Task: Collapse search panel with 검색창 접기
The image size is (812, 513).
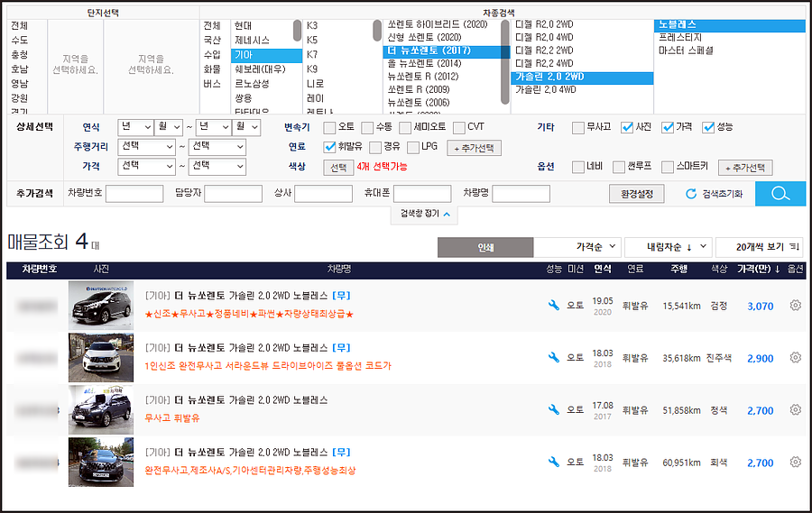Action: 425,214
